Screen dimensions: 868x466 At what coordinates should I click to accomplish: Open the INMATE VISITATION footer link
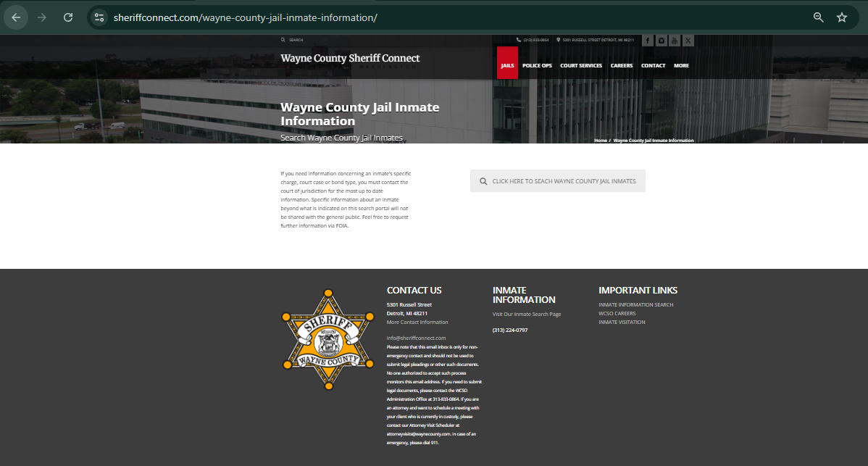(x=622, y=322)
